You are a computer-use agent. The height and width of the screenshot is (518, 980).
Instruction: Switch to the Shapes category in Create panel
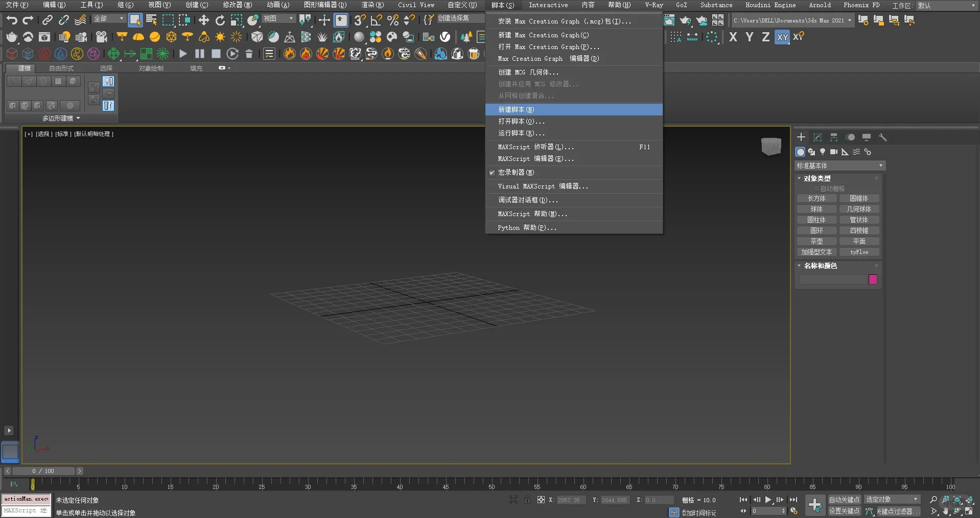[x=811, y=152]
